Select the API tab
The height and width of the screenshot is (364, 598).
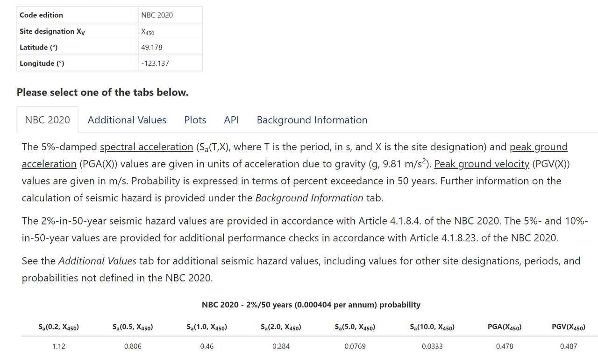tap(231, 120)
